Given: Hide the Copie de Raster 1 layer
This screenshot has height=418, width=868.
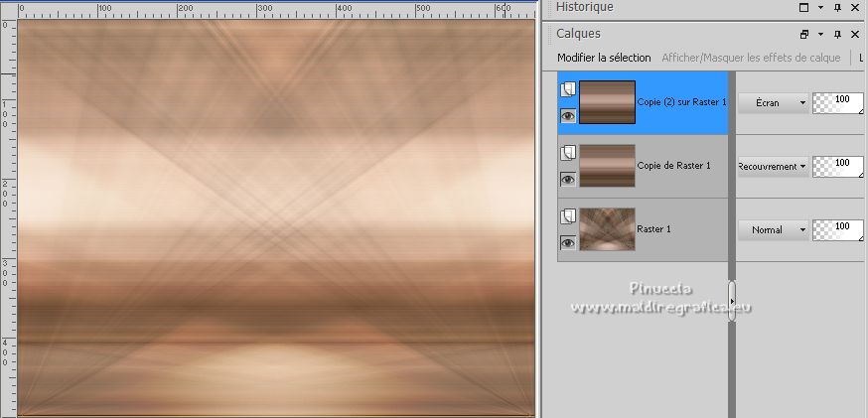Looking at the screenshot, I should point(568,180).
